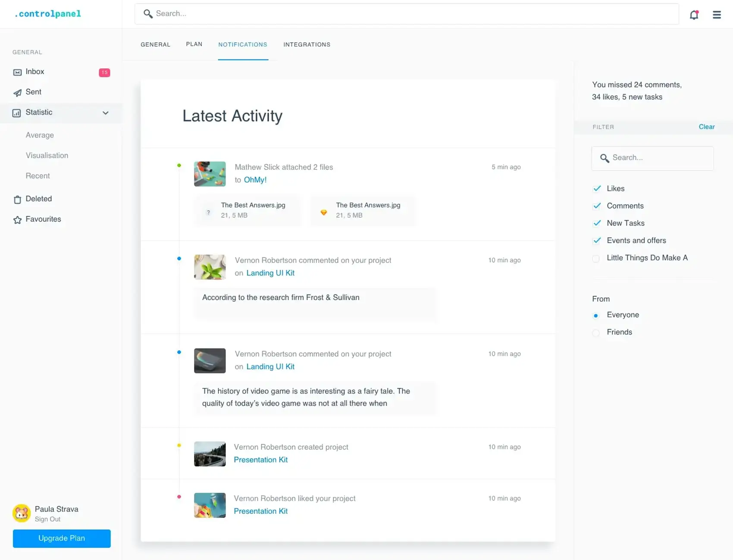
Task: Click the Sent paper plane icon
Action: [x=17, y=93]
